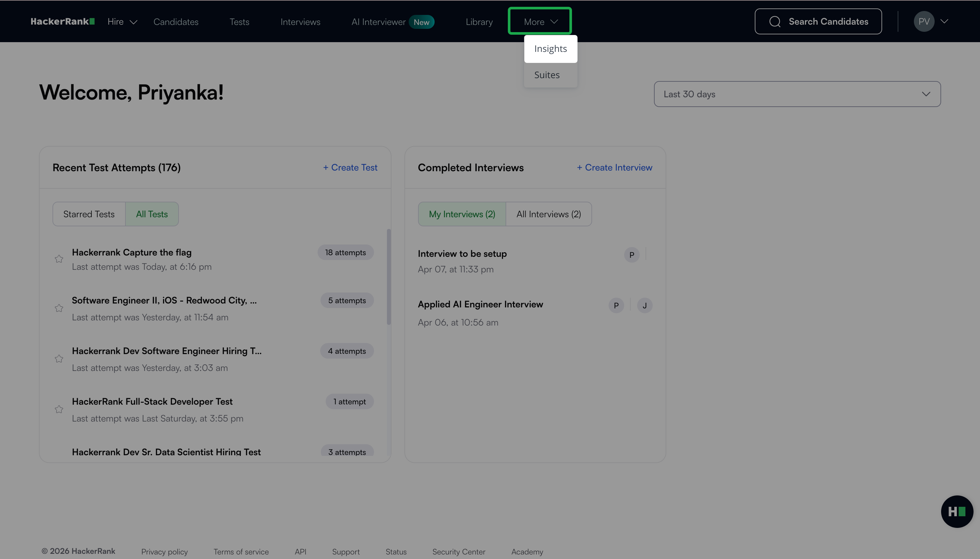Star Hackerrank Dev Software Engineer Hiring test
The width and height of the screenshot is (980, 559).
click(x=59, y=359)
